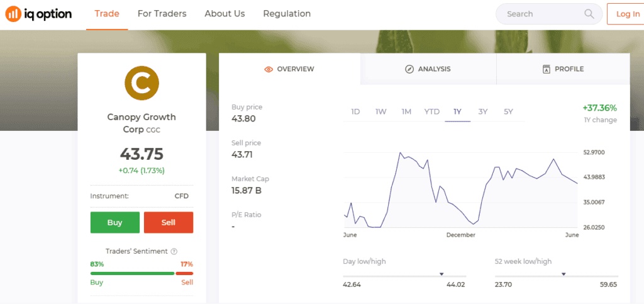Click the Canopy Growth Corp name

(142, 123)
